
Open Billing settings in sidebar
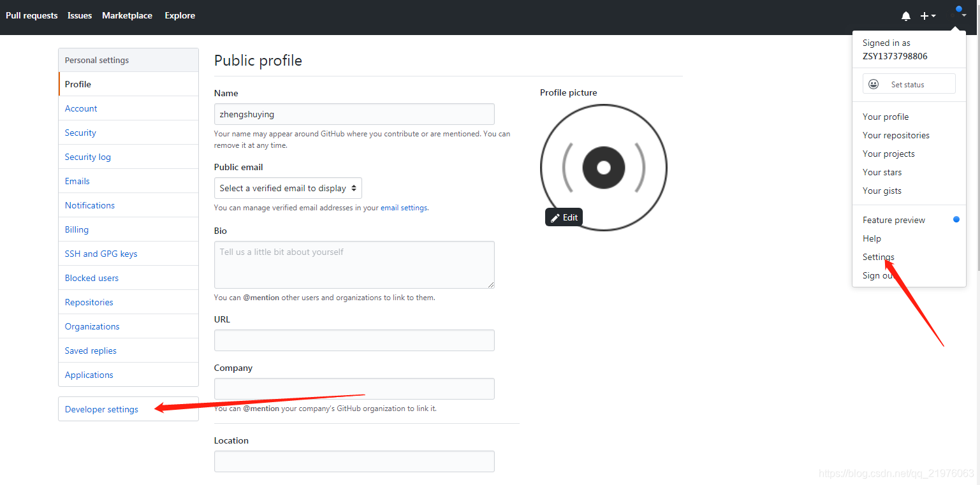(129, 229)
